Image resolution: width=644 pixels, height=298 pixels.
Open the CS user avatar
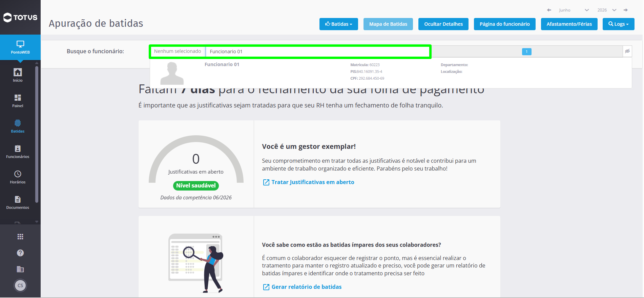pyautogui.click(x=20, y=285)
